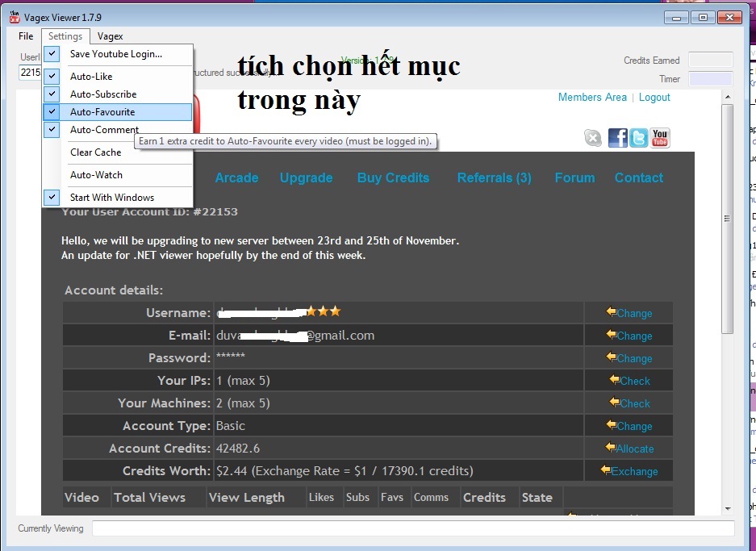Go to the Arcade page
The width and height of the screenshot is (756, 551).
coord(236,177)
